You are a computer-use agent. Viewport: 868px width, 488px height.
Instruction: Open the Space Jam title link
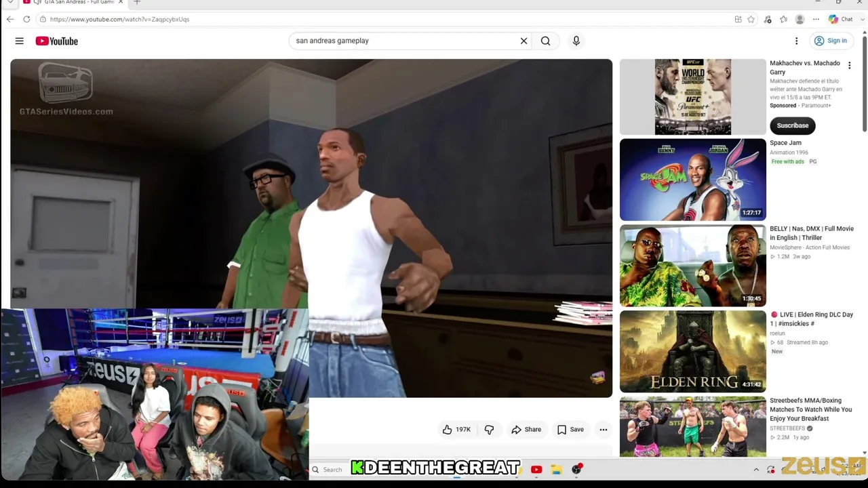(x=785, y=143)
